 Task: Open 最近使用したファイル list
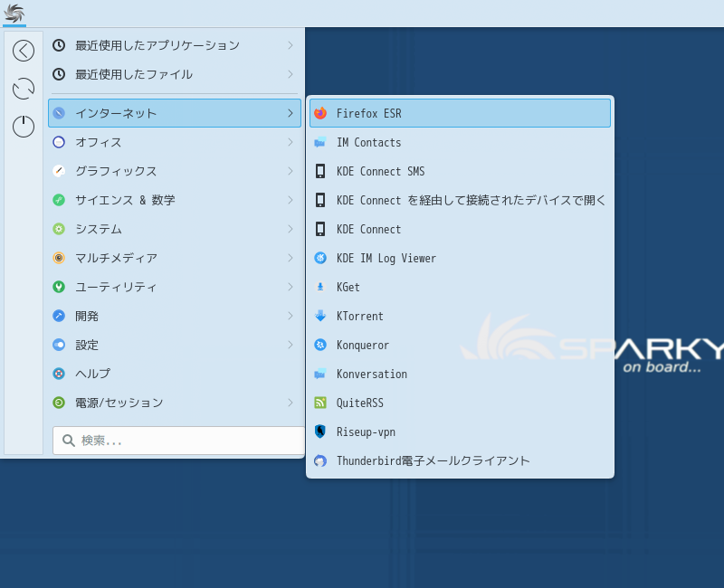tap(175, 74)
